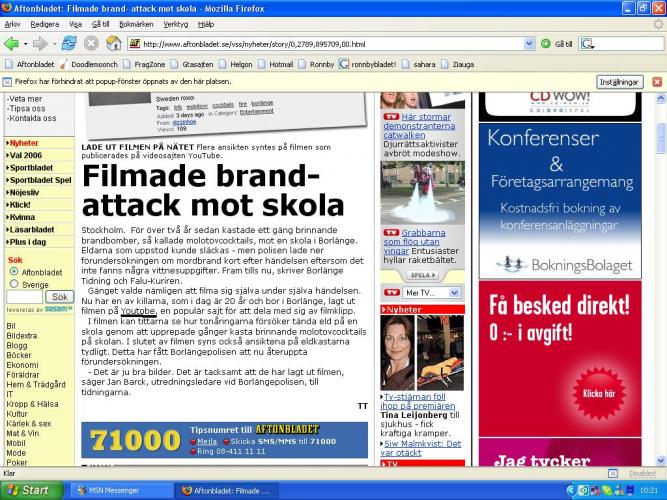Click the Tina Leijonberg portrait photo
This screenshot has height=500, width=667.
[397, 352]
